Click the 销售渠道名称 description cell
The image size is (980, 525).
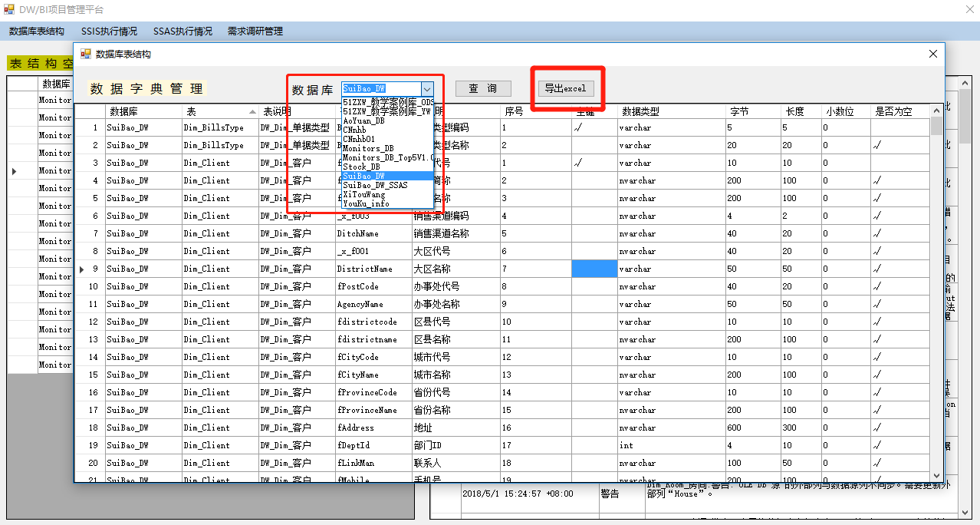coord(455,233)
